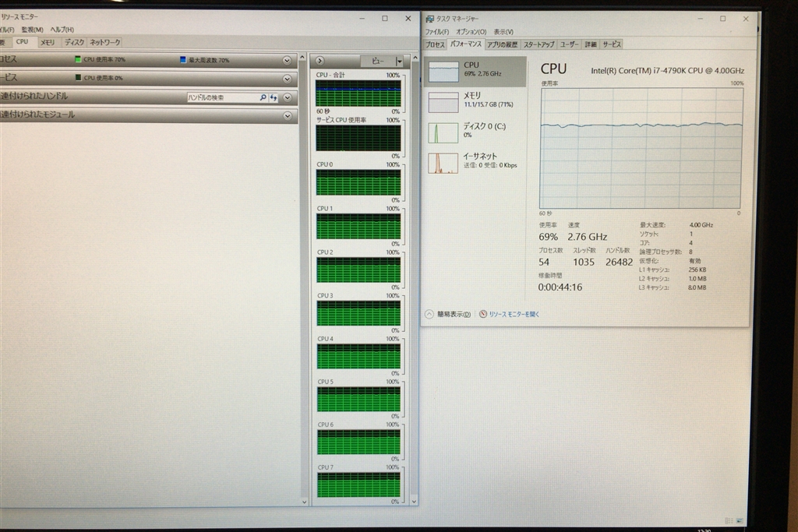This screenshot has height=532, width=798.
Task: Click the リソース モニターを開く link
Action: [514, 315]
